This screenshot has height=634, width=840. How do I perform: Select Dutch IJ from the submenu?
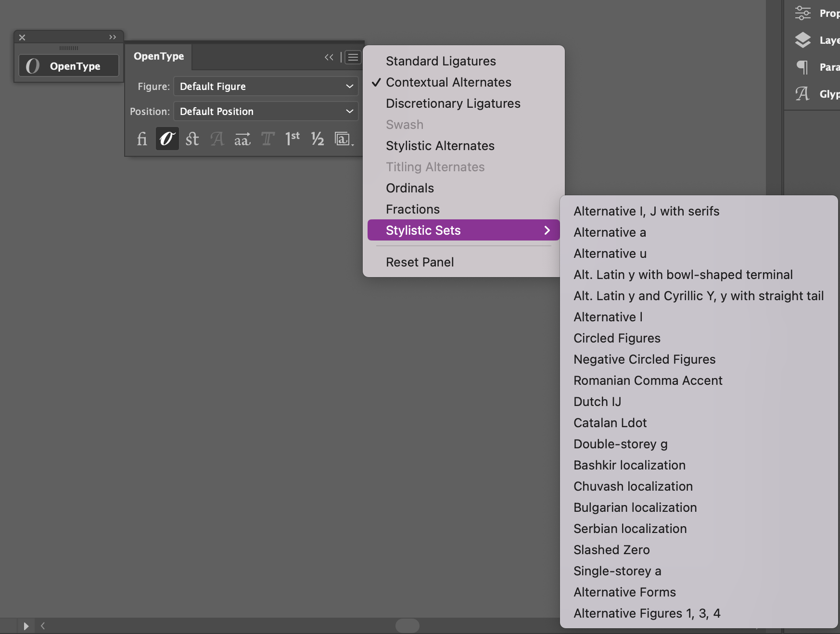597,401
